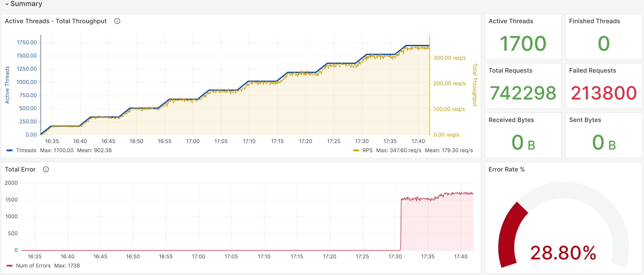Image resolution: width=644 pixels, height=275 pixels.
Task: Toggle Threads series in chart legend
Action: tap(26, 150)
